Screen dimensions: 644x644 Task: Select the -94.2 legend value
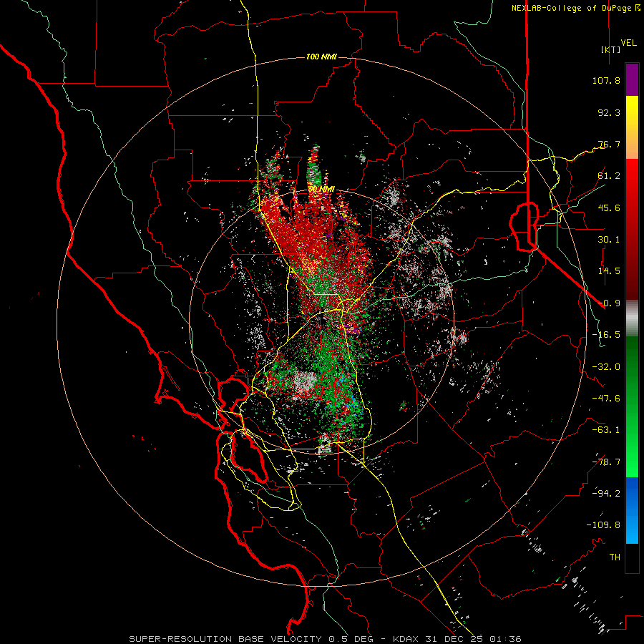[x=606, y=494]
